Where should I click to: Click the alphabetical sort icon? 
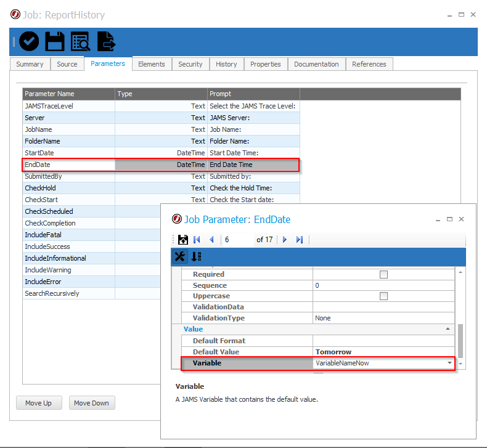coord(196,256)
